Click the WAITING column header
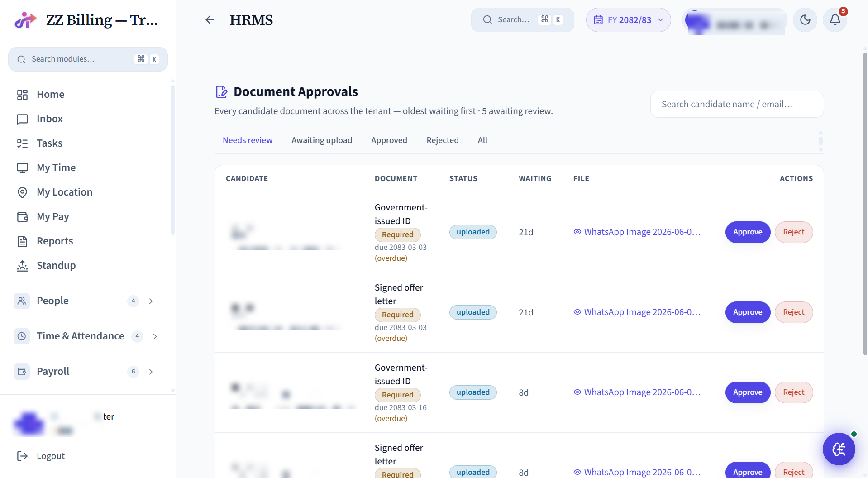Viewport: 868px width, 478px height. point(535,178)
